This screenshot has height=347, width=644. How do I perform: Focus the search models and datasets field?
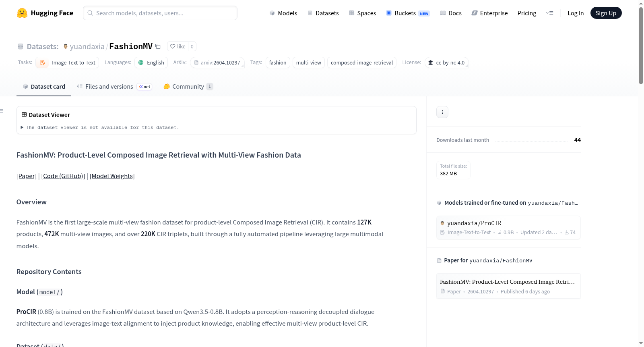[x=160, y=13]
